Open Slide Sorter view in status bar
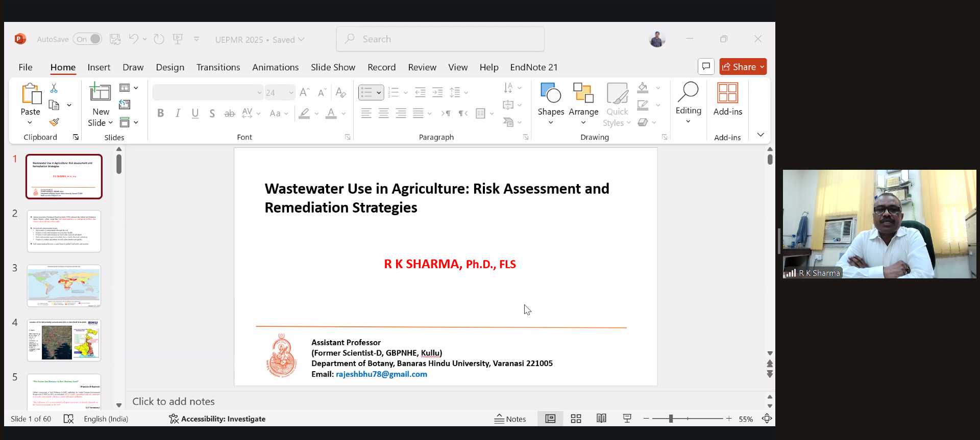This screenshot has height=440, width=980. [576, 419]
